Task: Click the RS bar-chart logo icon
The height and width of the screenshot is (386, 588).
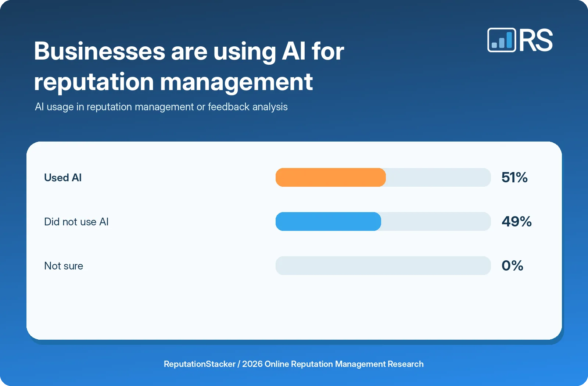Action: (502, 40)
